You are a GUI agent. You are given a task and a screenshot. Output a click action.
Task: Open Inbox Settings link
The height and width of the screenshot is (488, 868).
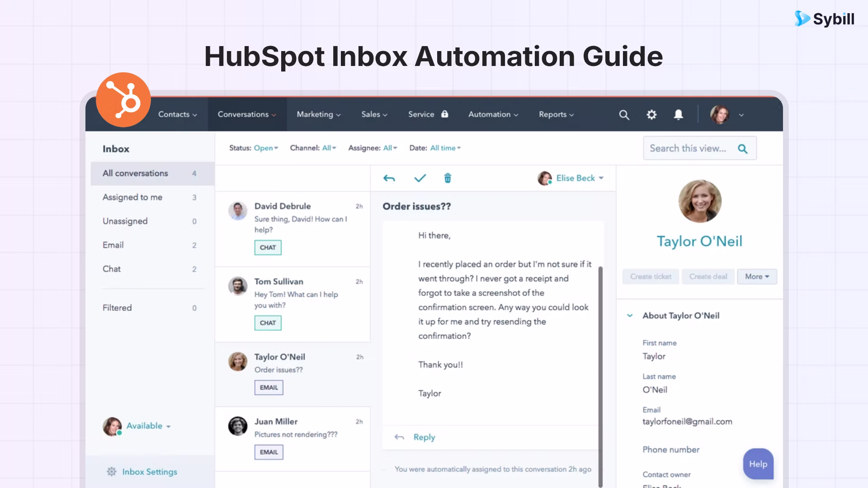(x=150, y=472)
